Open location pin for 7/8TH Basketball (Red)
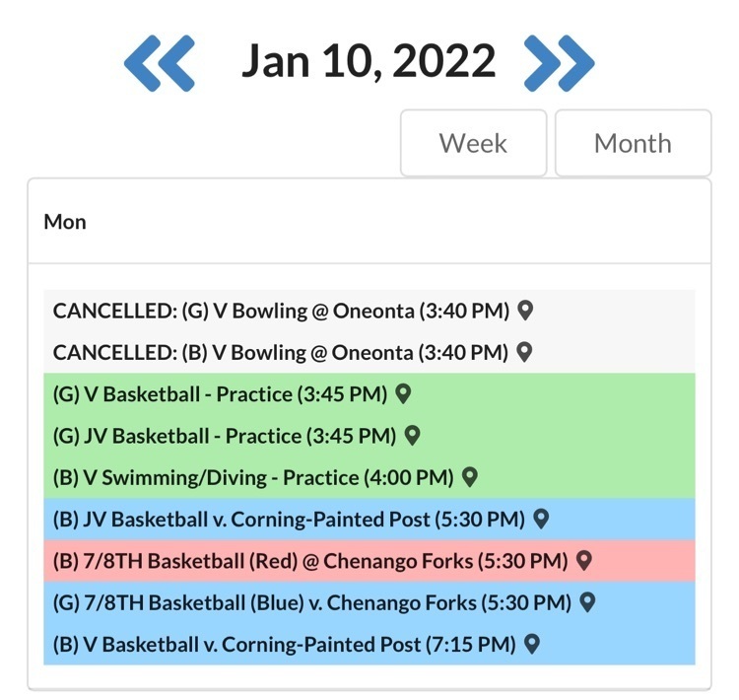This screenshot has width=739, height=700. [x=583, y=561]
